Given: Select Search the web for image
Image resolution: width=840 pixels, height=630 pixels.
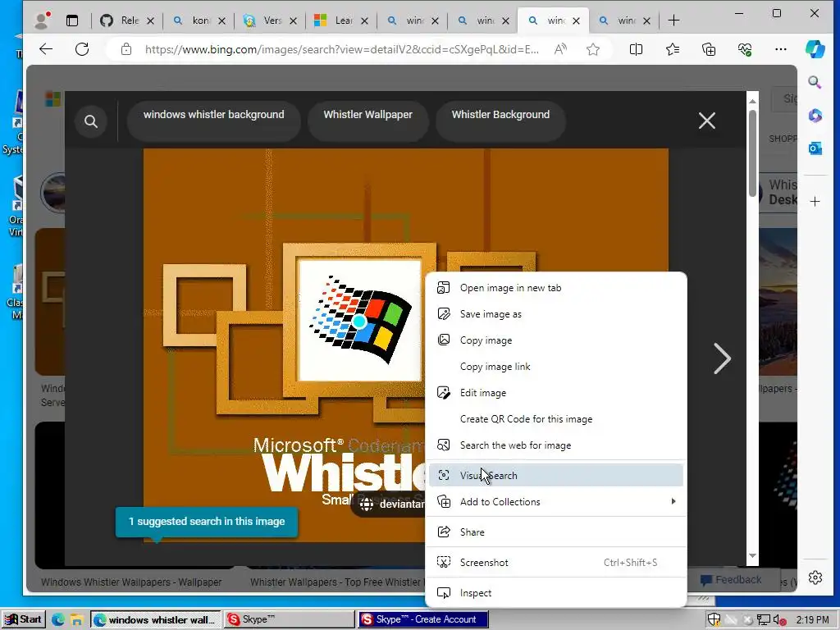Looking at the screenshot, I should click(x=555, y=445).
